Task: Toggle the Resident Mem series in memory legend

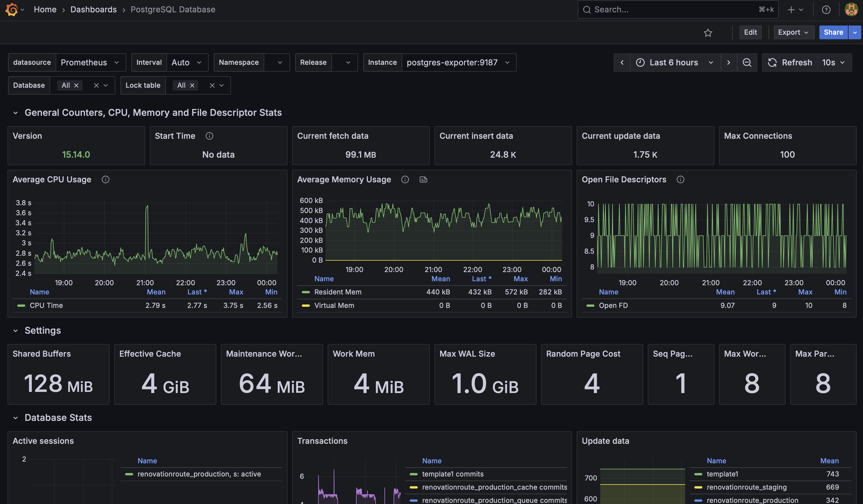Action: (338, 292)
